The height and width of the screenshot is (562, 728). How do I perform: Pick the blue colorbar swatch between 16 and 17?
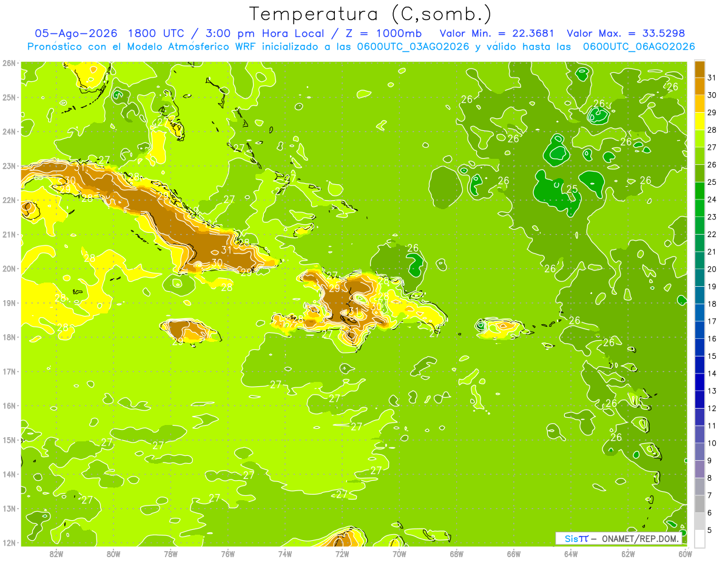pos(699,330)
